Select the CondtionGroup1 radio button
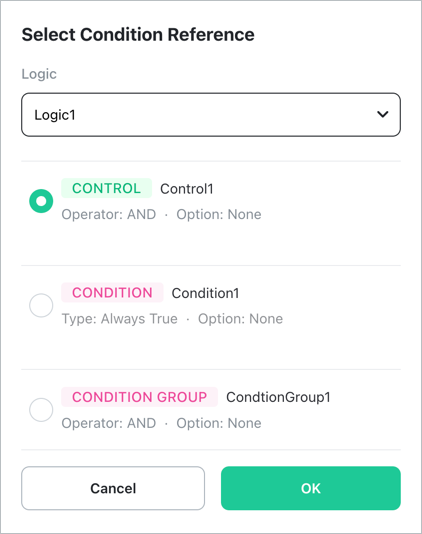Image resolution: width=422 pixels, height=534 pixels. click(x=41, y=409)
